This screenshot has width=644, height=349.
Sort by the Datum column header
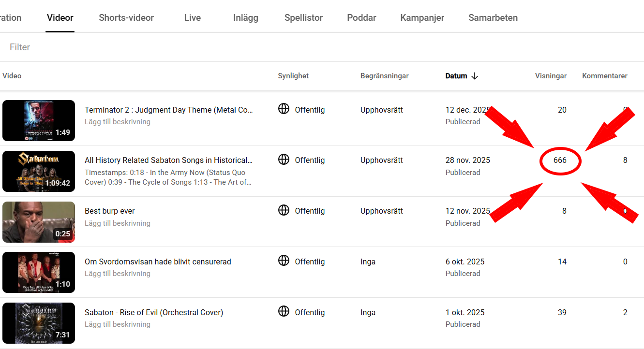click(456, 76)
